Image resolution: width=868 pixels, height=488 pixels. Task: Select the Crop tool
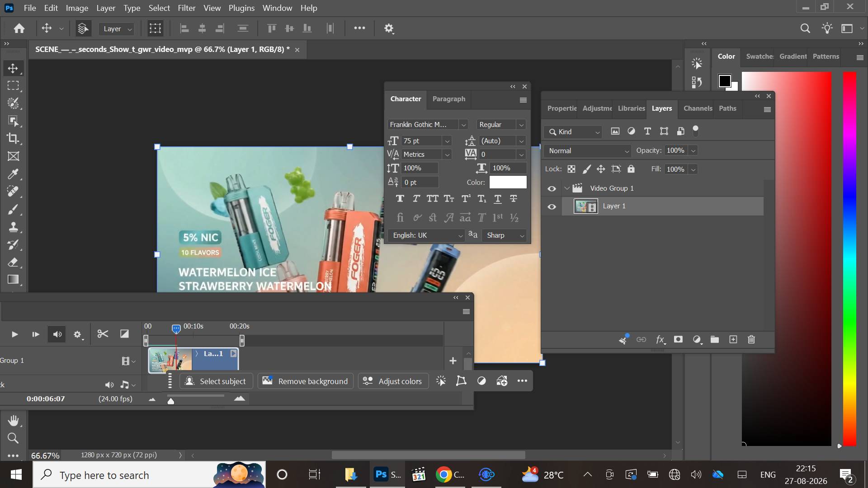(x=13, y=138)
